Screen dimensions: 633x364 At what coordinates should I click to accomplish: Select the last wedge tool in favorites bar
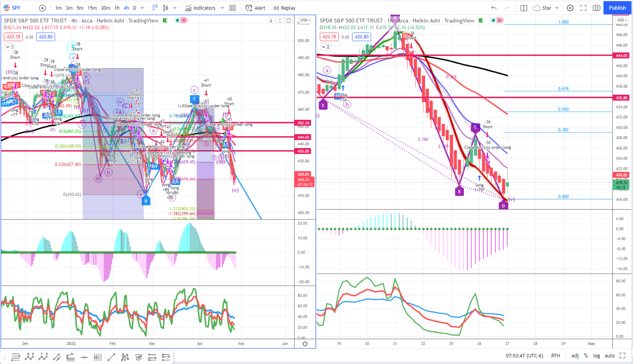(166, 357)
